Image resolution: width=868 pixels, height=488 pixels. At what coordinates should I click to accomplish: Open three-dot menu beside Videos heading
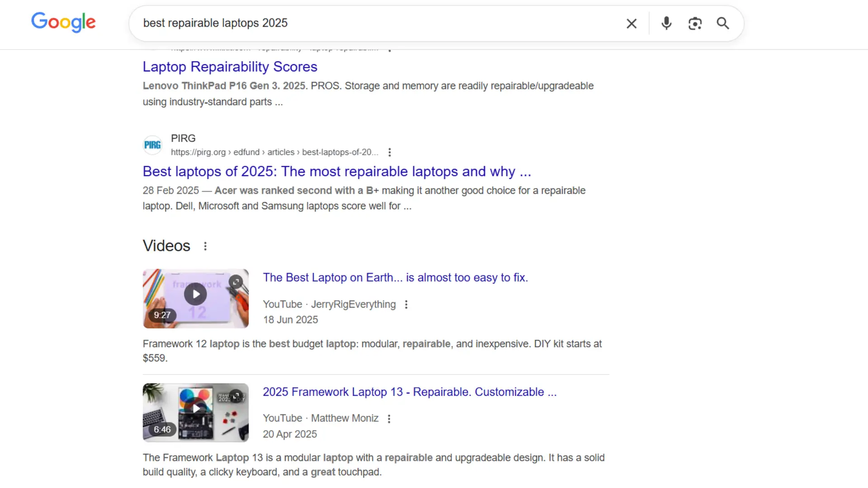coord(205,246)
